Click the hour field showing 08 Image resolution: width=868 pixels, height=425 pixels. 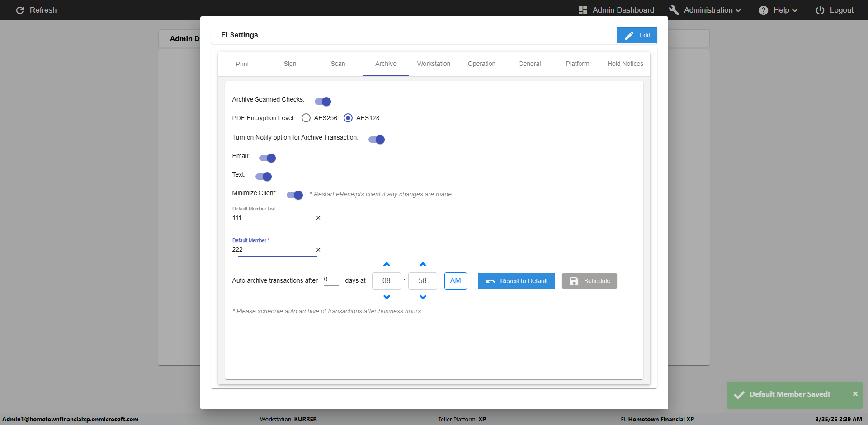click(x=387, y=281)
